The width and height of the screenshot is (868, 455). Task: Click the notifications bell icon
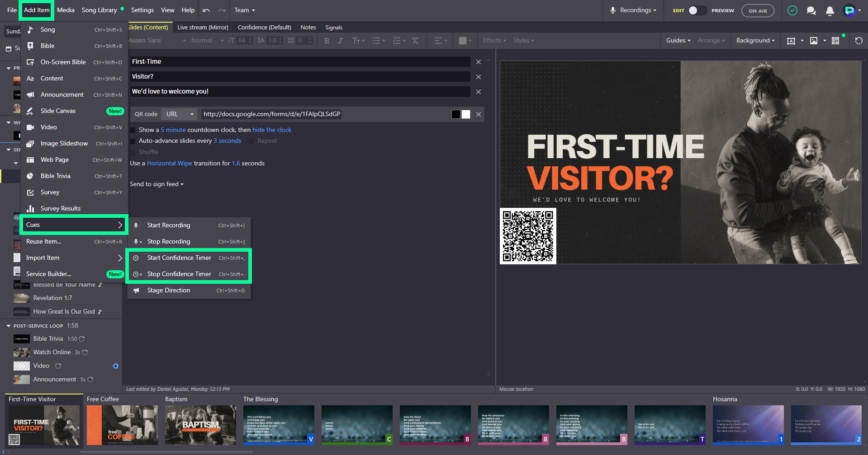[x=830, y=10]
